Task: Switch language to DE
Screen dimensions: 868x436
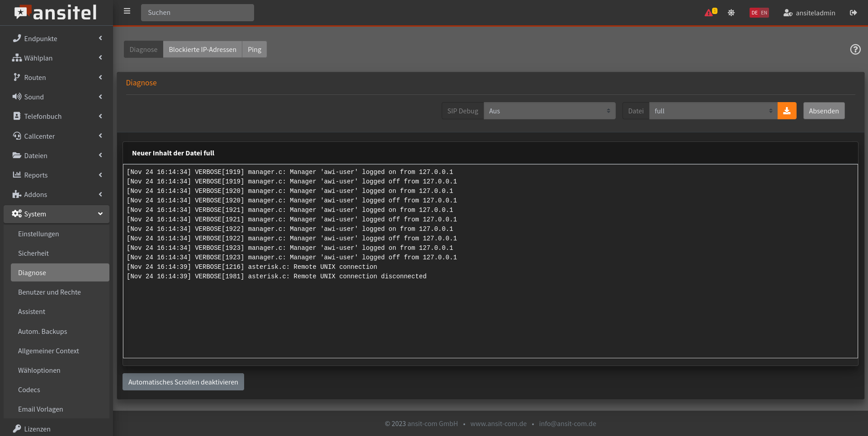Action: tap(755, 13)
